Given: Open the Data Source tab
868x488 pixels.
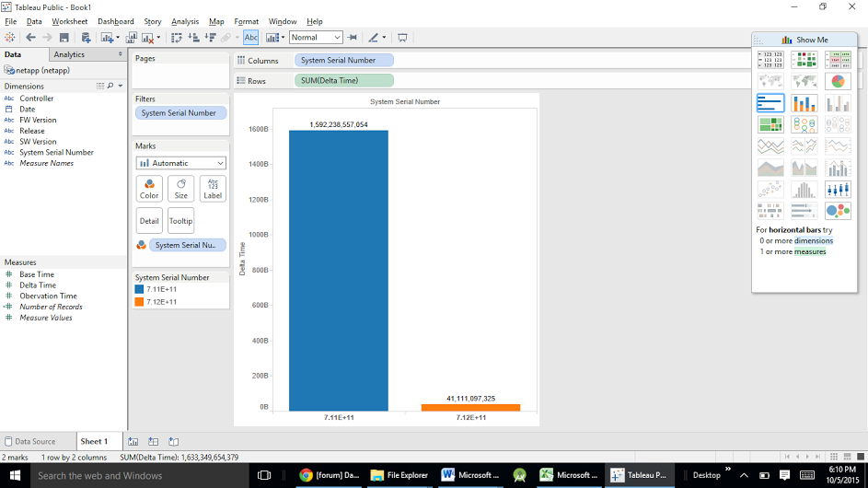Looking at the screenshot, I should [x=29, y=441].
